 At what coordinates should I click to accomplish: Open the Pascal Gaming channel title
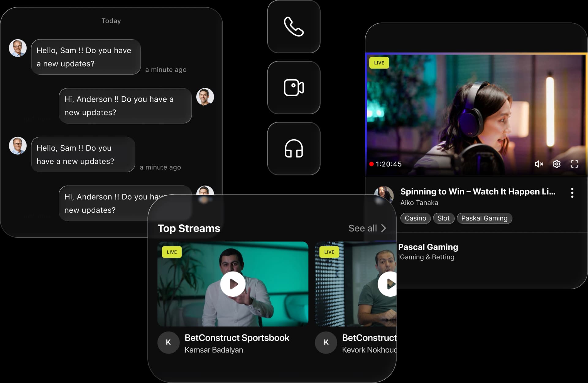click(428, 247)
